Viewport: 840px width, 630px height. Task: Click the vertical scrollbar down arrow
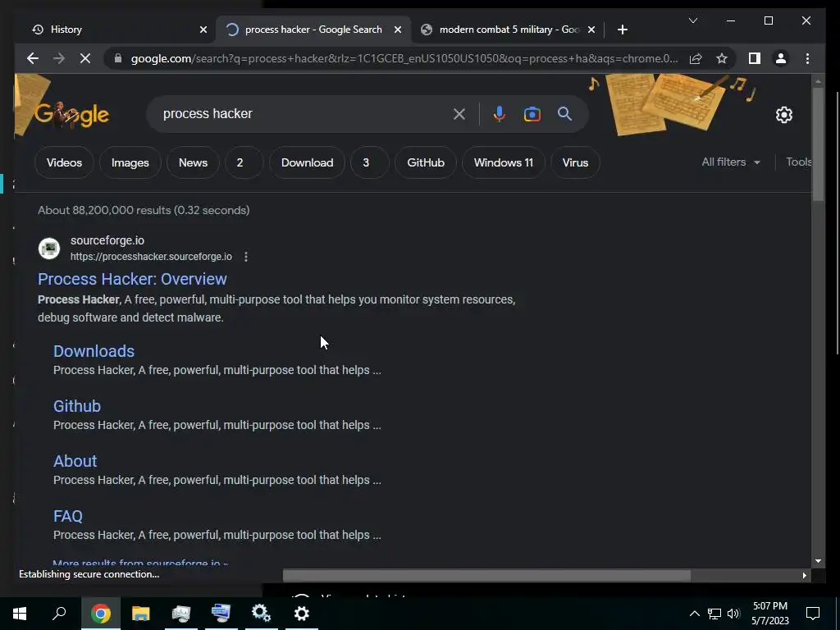(818, 561)
